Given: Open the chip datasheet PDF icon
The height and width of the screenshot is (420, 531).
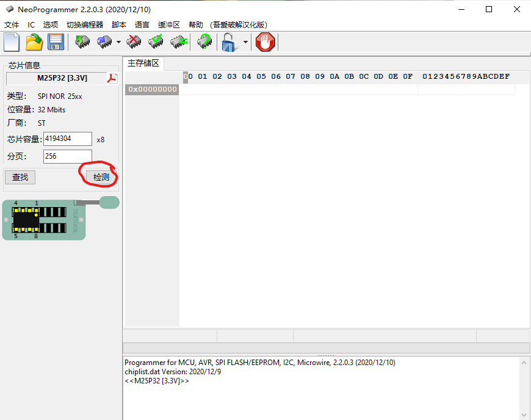Looking at the screenshot, I should click(112, 78).
